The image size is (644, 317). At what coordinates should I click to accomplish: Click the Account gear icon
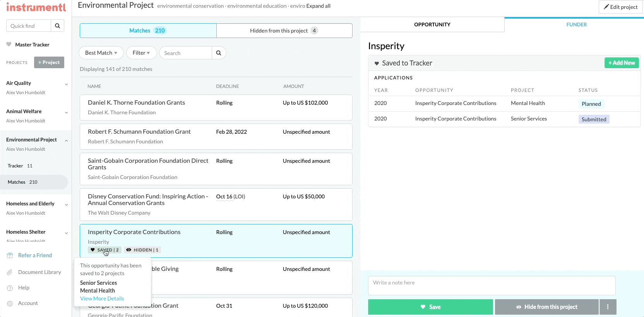[10, 303]
